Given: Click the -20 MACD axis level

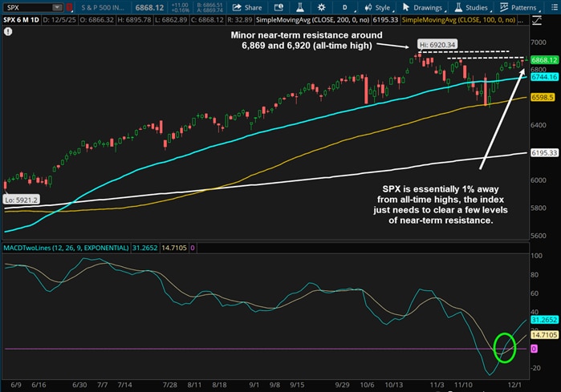Looking at the screenshot, I should [x=535, y=368].
